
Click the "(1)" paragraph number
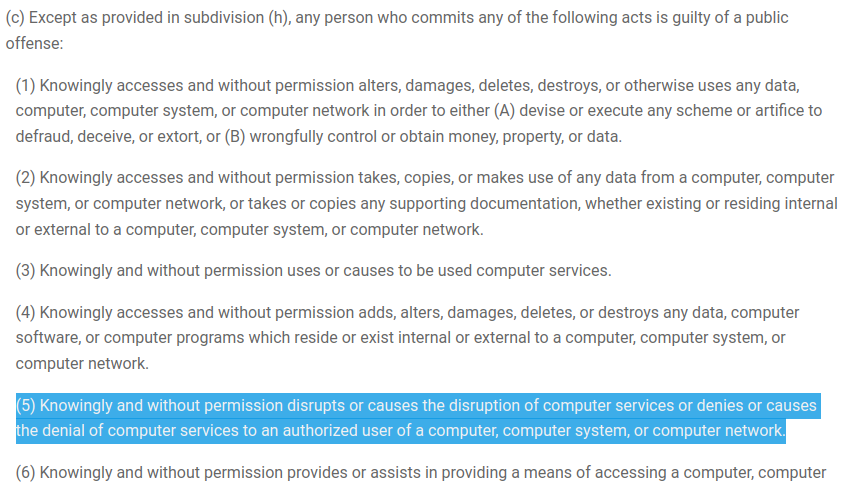tap(26, 85)
